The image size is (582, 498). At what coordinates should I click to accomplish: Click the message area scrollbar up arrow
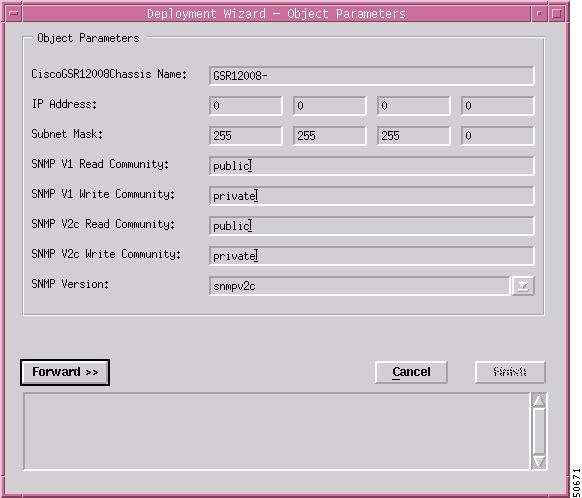(539, 401)
